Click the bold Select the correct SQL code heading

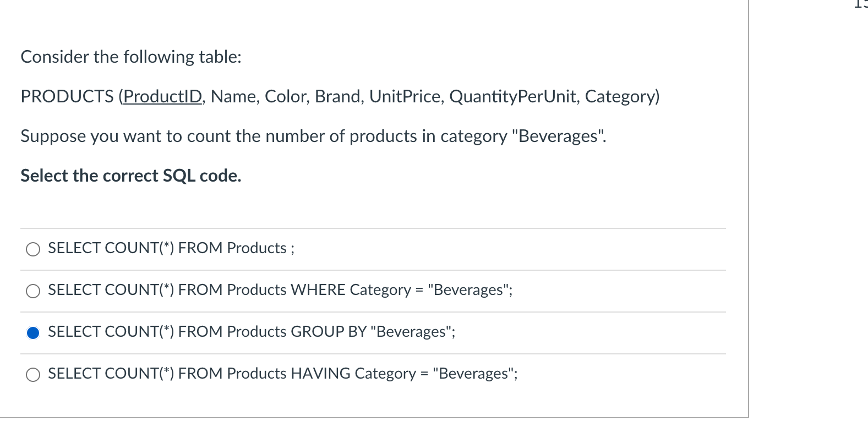tap(130, 176)
